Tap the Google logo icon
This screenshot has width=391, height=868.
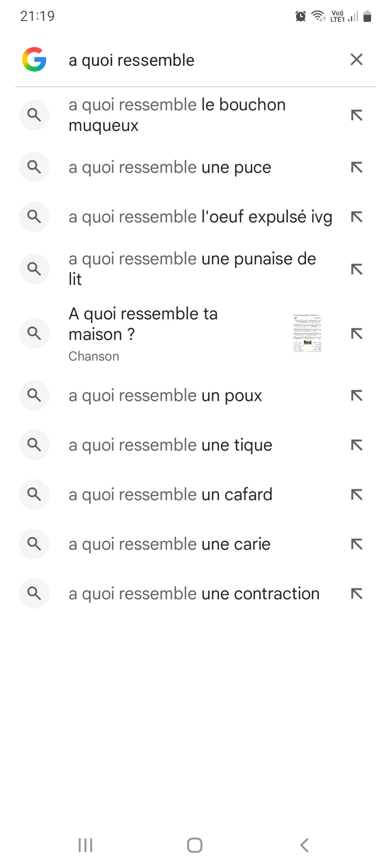coord(34,60)
